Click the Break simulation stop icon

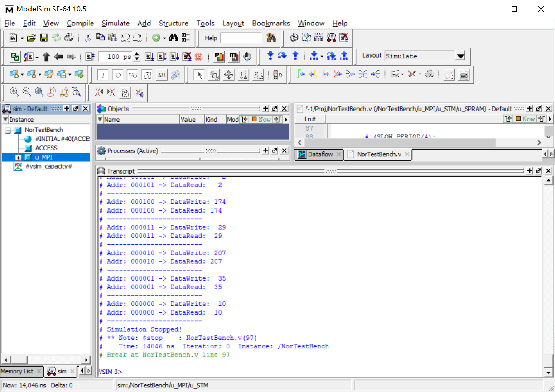(x=198, y=57)
